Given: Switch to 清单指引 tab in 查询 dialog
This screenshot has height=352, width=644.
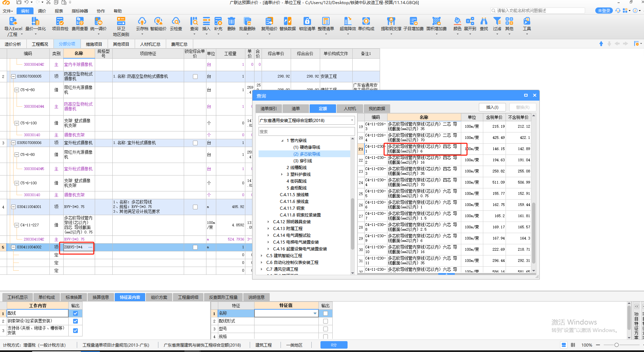Looking at the screenshot, I should (269, 108).
